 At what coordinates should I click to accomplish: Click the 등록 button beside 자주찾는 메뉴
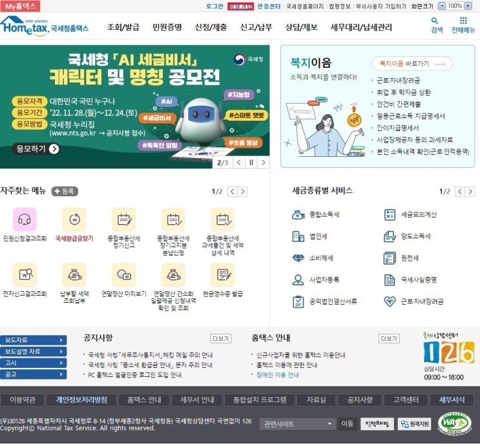[65, 192]
